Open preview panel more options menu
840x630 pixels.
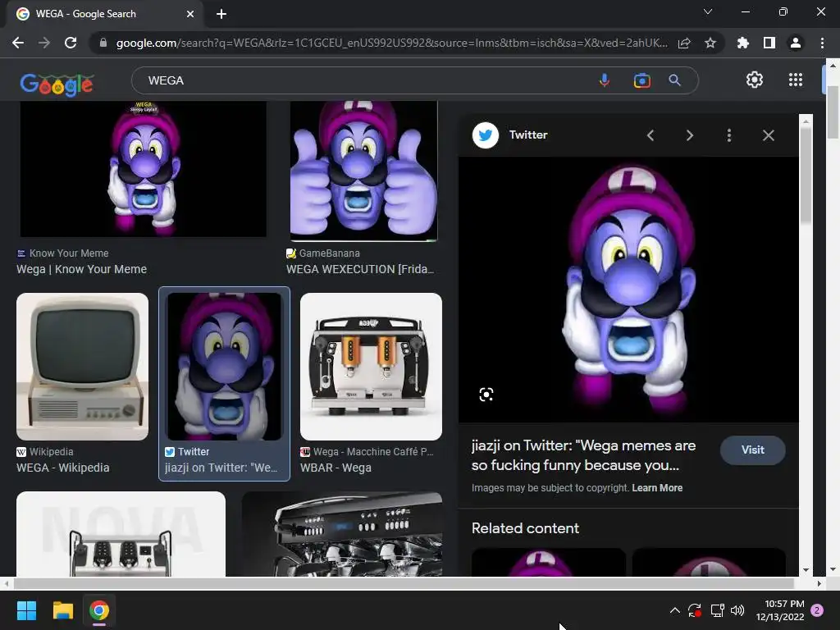[x=728, y=135]
